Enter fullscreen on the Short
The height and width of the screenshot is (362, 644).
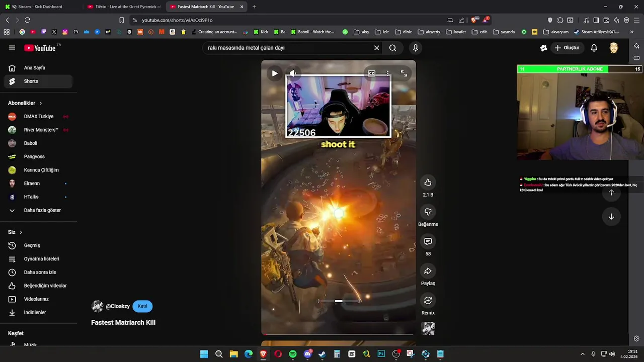(x=404, y=73)
